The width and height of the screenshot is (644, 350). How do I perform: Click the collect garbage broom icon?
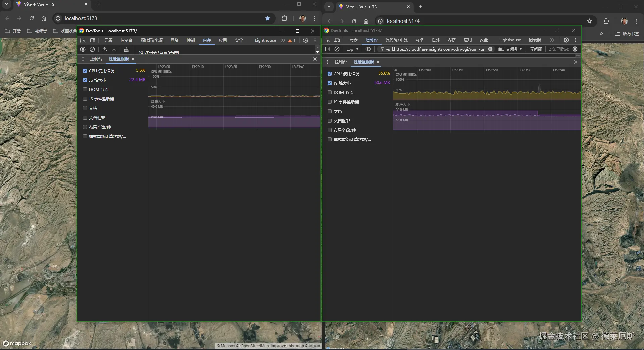click(x=126, y=49)
